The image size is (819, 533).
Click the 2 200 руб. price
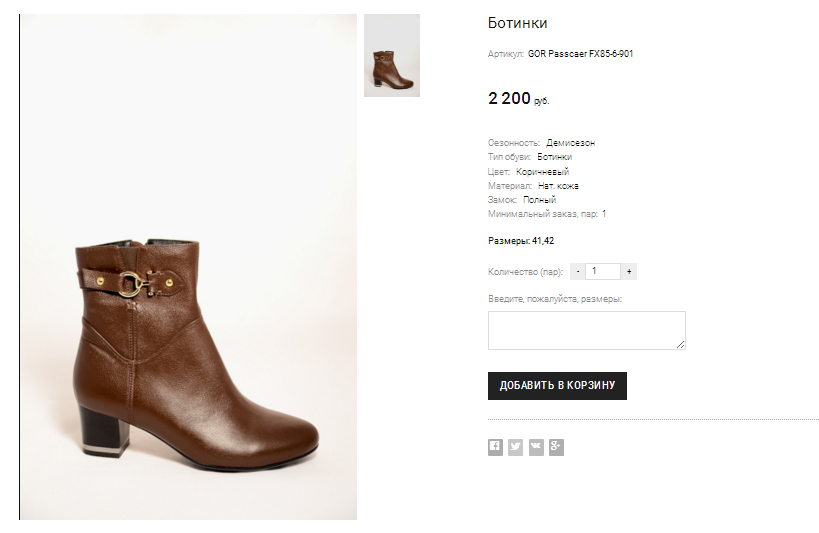[x=518, y=99]
